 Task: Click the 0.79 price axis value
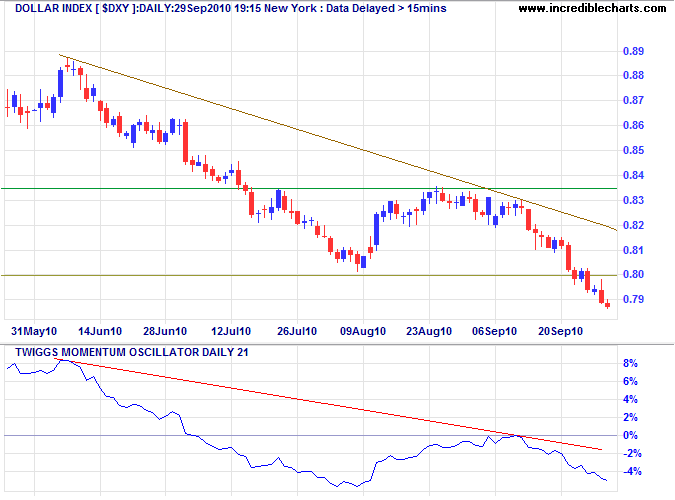(x=633, y=299)
